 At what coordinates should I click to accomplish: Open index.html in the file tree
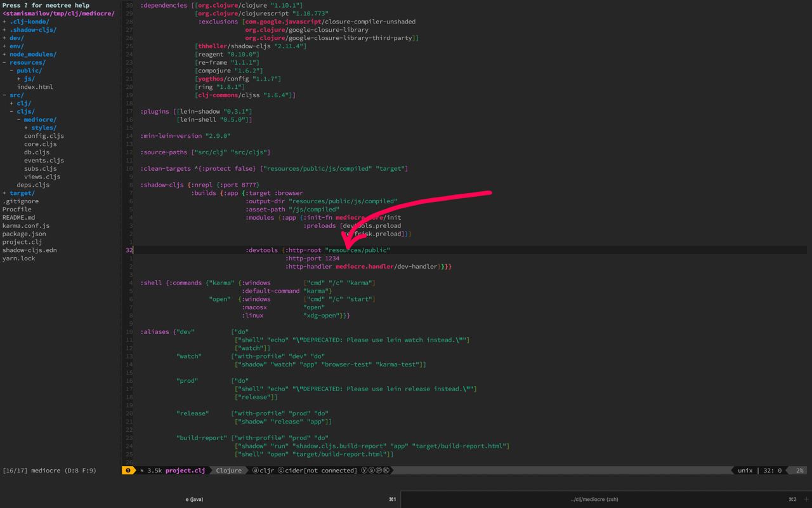coord(35,87)
